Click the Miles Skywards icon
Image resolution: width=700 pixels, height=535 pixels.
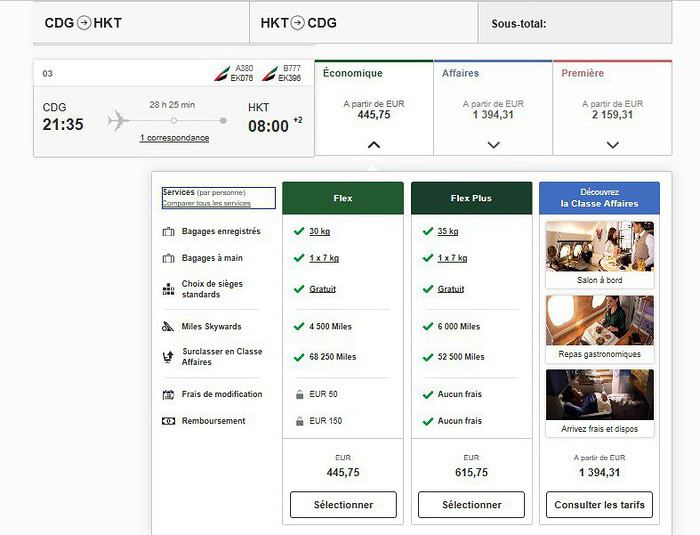168,326
